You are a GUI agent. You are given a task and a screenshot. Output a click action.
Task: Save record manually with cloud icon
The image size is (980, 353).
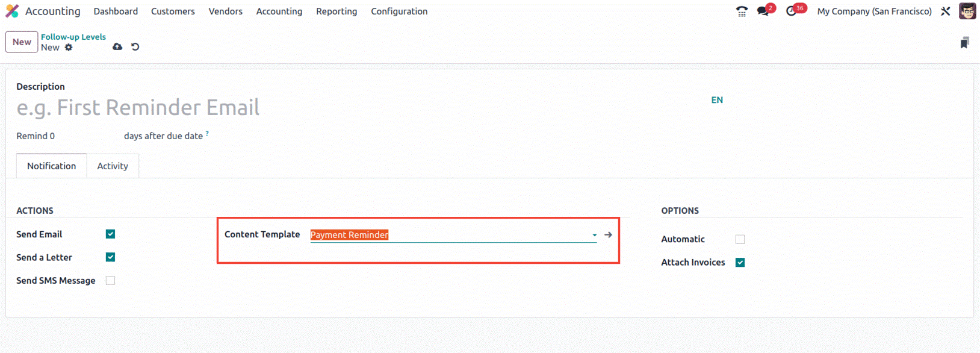pyautogui.click(x=117, y=47)
